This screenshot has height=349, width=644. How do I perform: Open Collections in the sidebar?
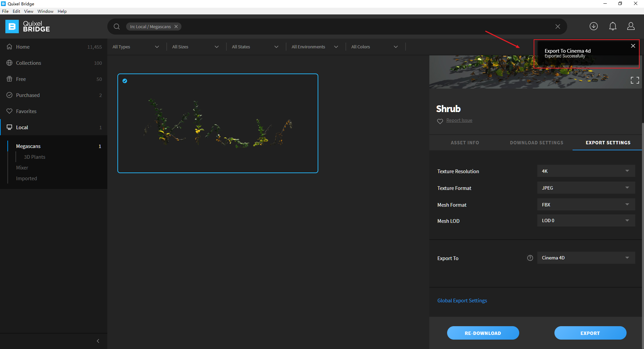click(x=54, y=63)
